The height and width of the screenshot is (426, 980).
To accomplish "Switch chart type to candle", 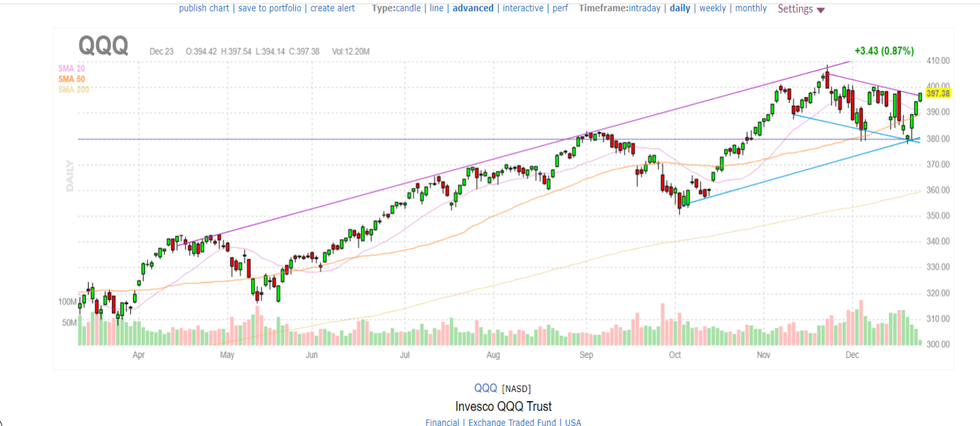I will pos(408,8).
